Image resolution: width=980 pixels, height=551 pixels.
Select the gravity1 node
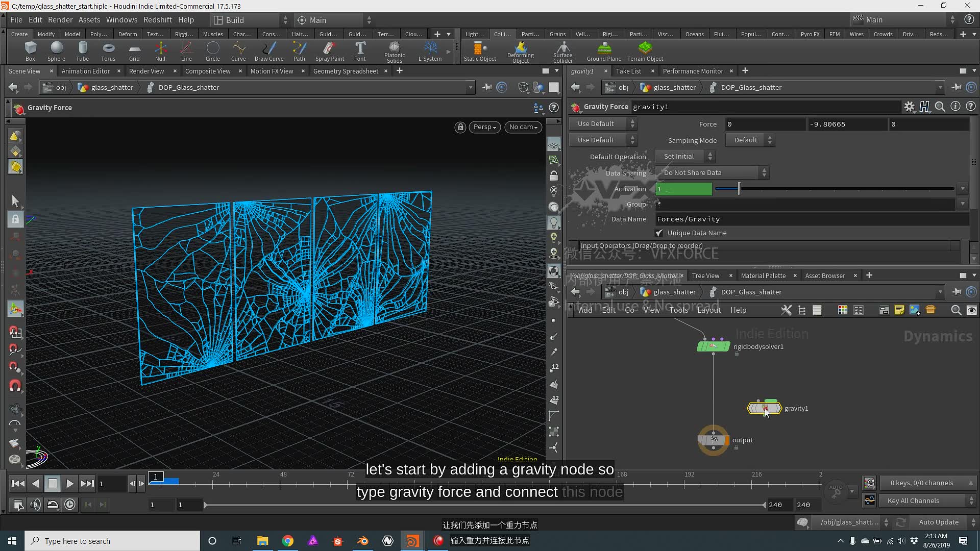(x=764, y=408)
